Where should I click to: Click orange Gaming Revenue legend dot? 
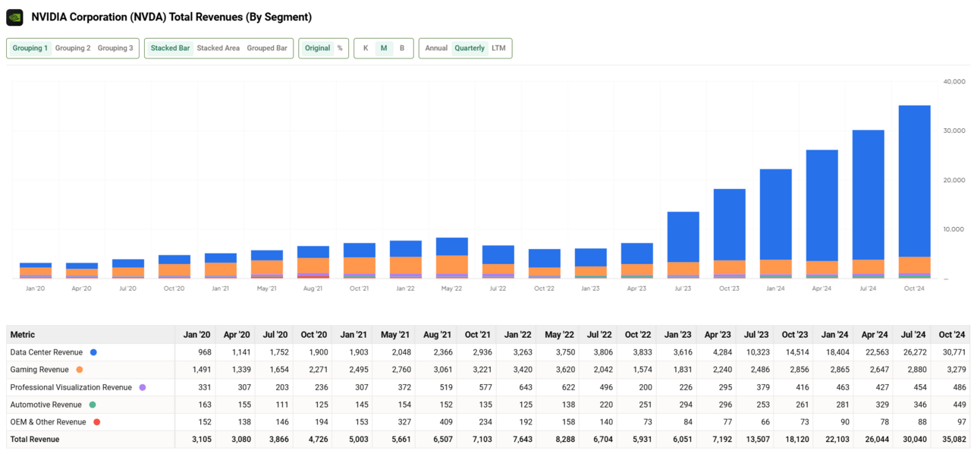click(x=80, y=370)
